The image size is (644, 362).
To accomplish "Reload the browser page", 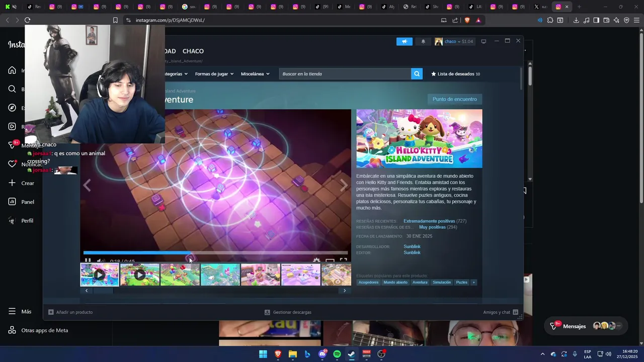I will tap(27, 20).
